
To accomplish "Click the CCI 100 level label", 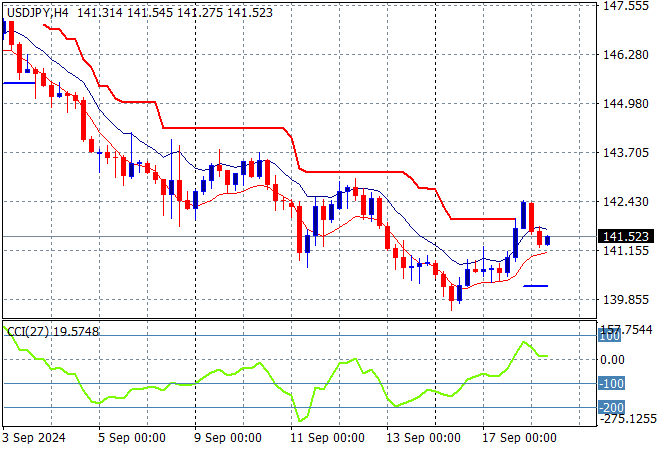I will pos(609,336).
